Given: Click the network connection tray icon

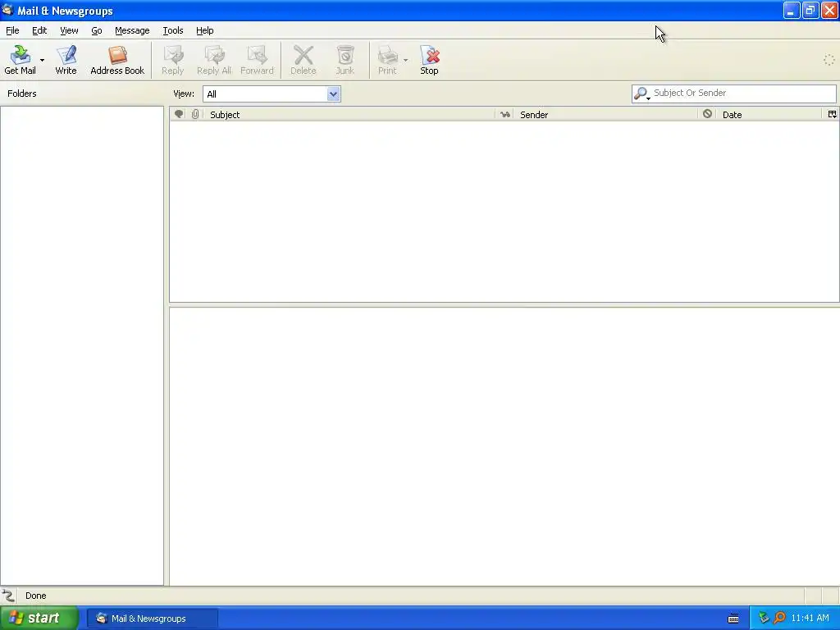Looking at the screenshot, I should point(764,619).
